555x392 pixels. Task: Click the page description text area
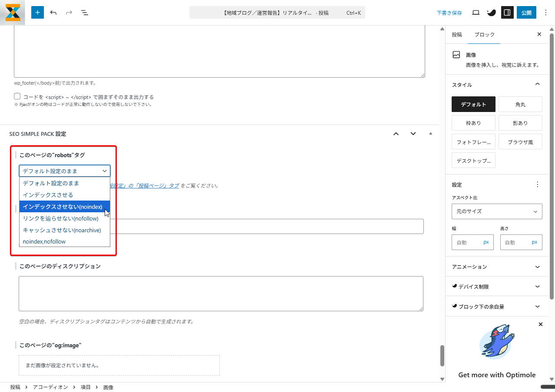pyautogui.click(x=221, y=293)
